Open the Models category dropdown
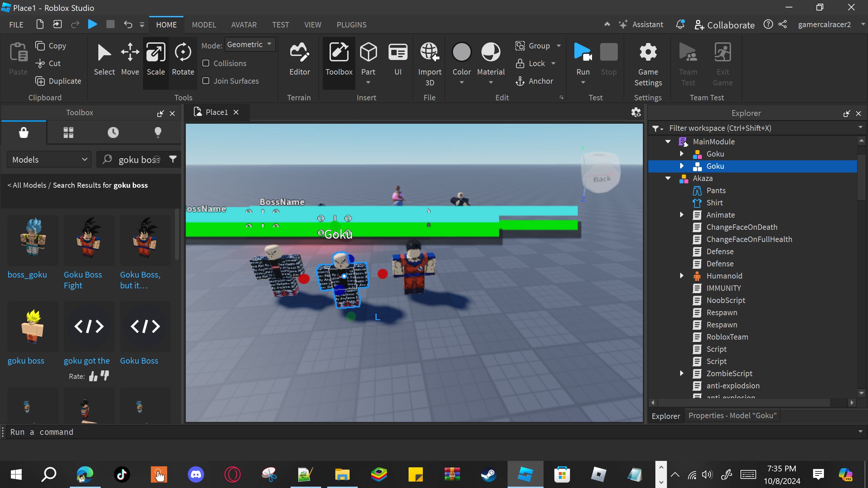The image size is (868, 488). point(50,160)
